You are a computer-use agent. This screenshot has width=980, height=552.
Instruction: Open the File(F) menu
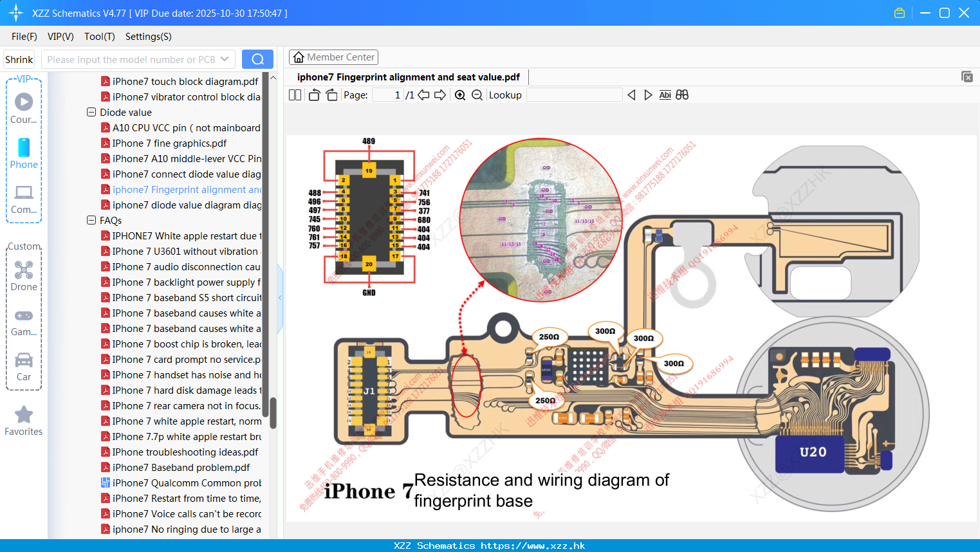coord(24,37)
